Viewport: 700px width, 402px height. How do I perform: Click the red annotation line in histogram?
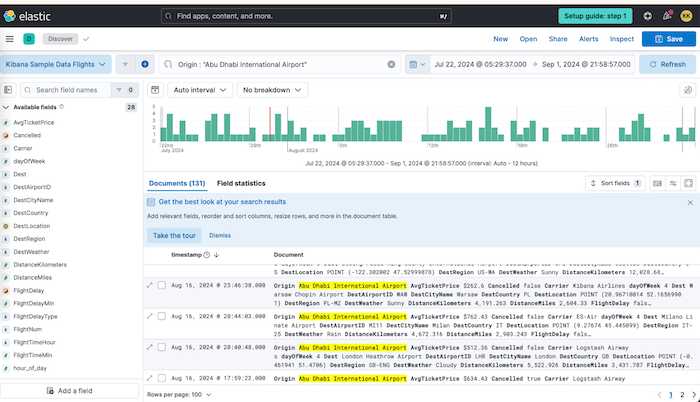(270, 124)
